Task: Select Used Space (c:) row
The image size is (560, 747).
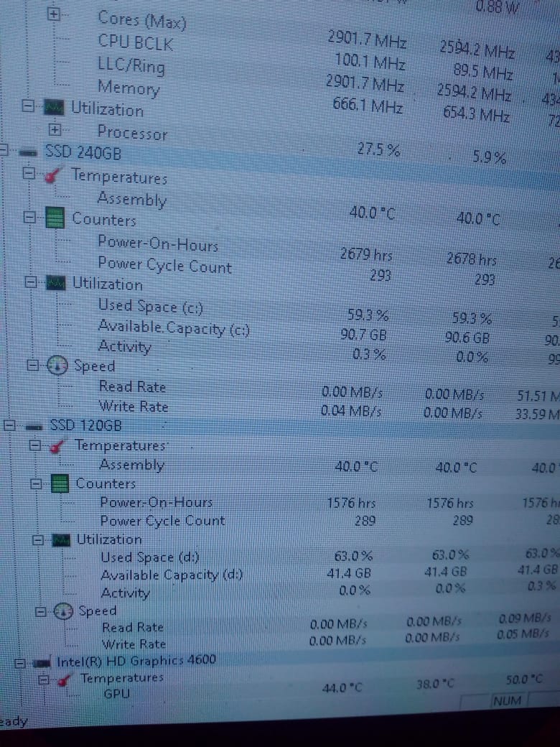Action: (x=151, y=306)
